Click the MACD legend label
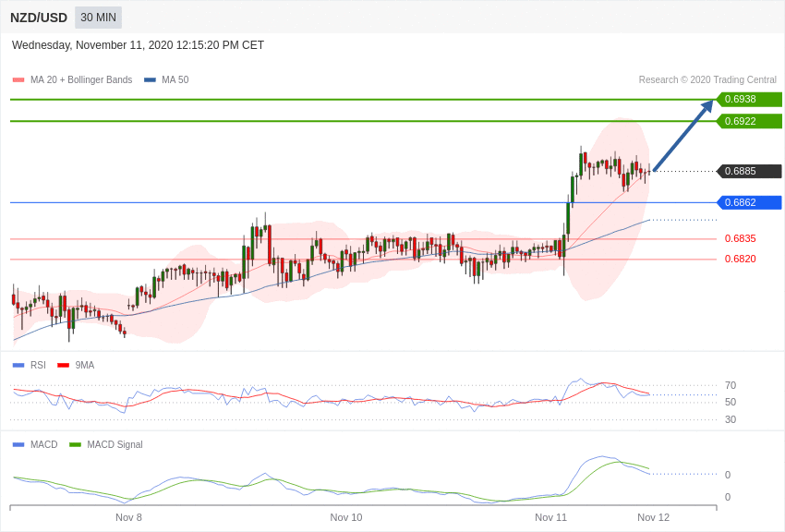This screenshot has width=785, height=532. tap(44, 444)
